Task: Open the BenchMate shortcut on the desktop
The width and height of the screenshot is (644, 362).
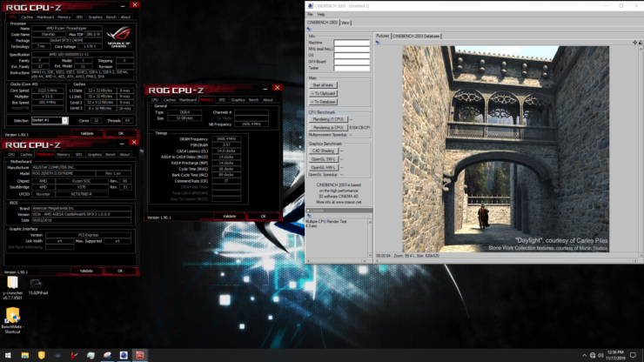Action: (x=13, y=315)
